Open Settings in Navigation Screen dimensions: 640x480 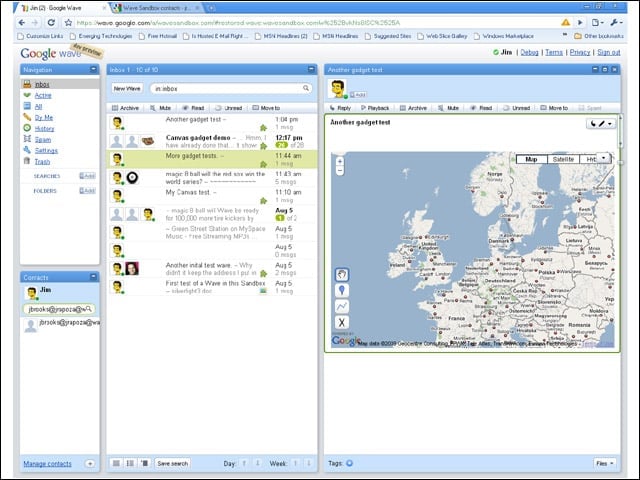(x=46, y=150)
